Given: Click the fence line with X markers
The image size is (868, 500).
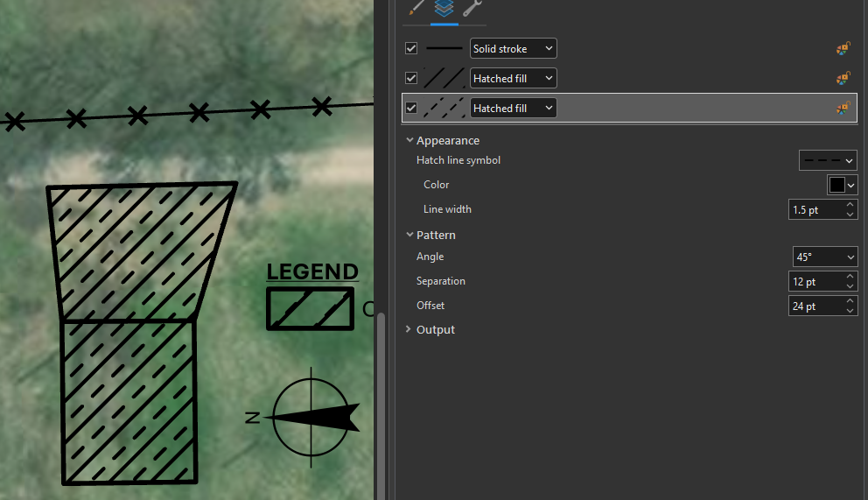Looking at the screenshot, I should (x=186, y=113).
